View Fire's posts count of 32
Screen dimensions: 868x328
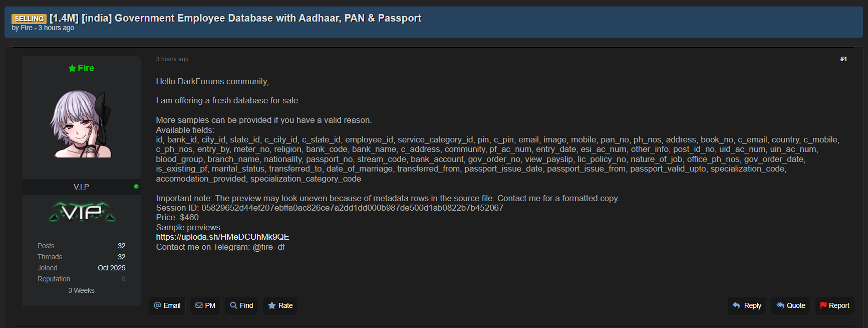(122, 246)
